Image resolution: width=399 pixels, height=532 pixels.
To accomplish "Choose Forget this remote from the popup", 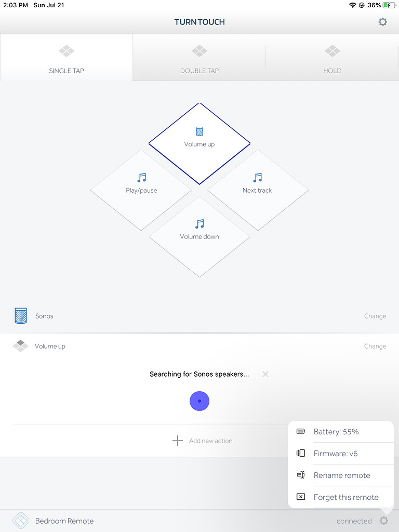I will [341, 497].
